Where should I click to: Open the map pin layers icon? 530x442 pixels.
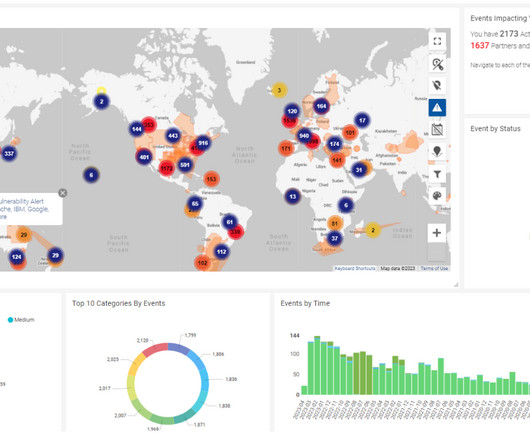pos(437,151)
